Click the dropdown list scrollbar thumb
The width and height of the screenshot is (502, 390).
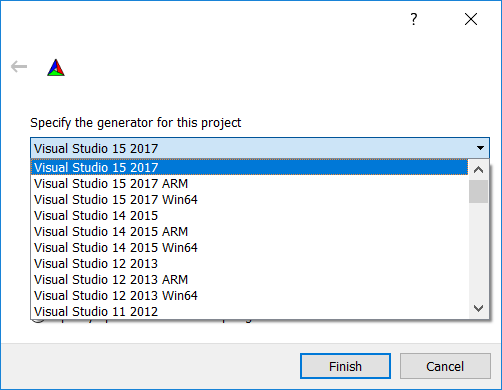(478, 191)
